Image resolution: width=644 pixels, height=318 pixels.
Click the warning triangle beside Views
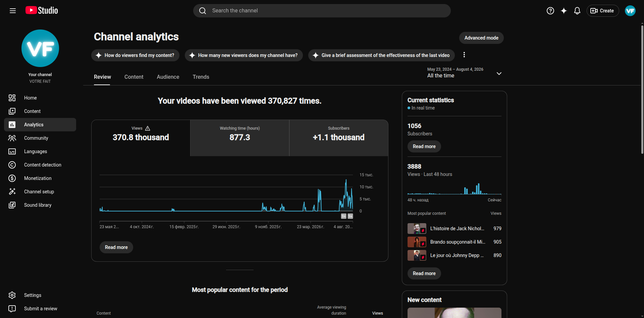(148, 128)
